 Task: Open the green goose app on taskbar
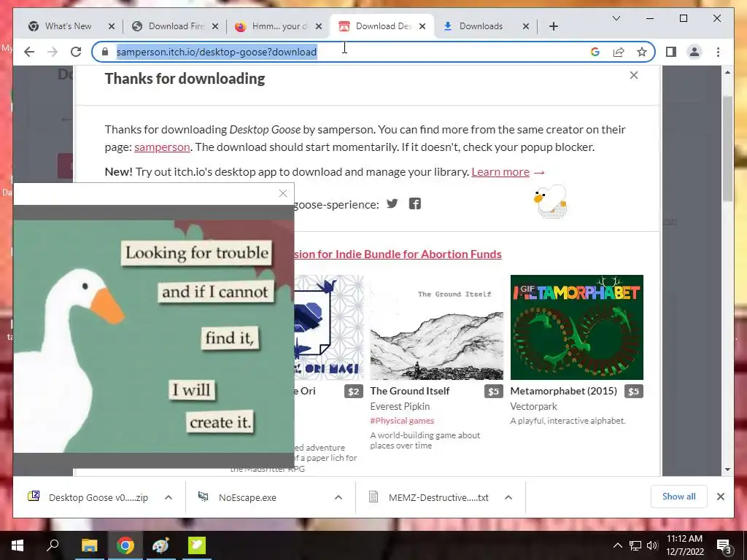point(197,545)
